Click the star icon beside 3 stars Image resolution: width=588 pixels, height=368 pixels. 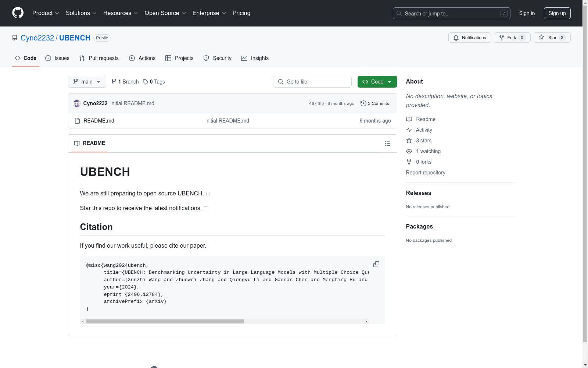[x=409, y=141]
